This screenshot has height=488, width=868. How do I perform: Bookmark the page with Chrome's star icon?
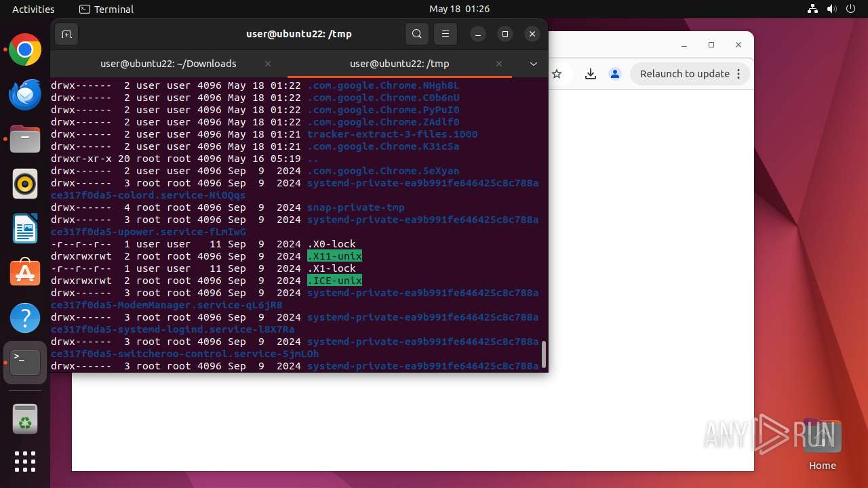(557, 74)
